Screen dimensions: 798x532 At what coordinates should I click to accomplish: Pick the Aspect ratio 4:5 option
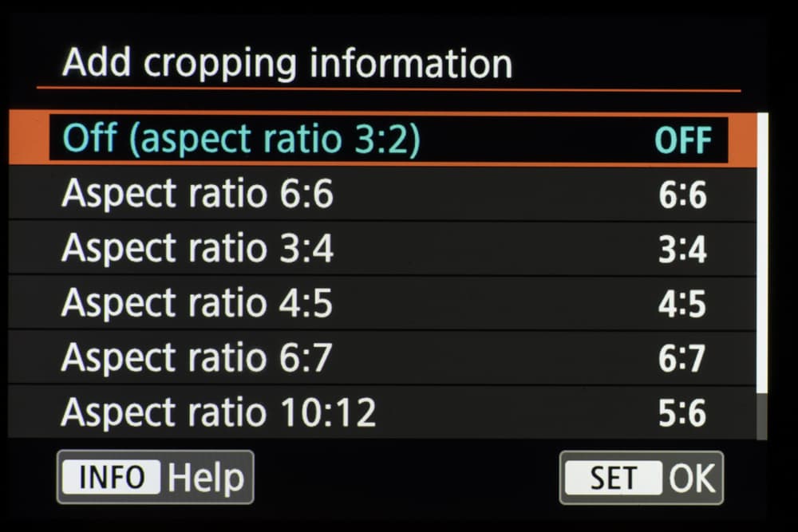coord(197,303)
